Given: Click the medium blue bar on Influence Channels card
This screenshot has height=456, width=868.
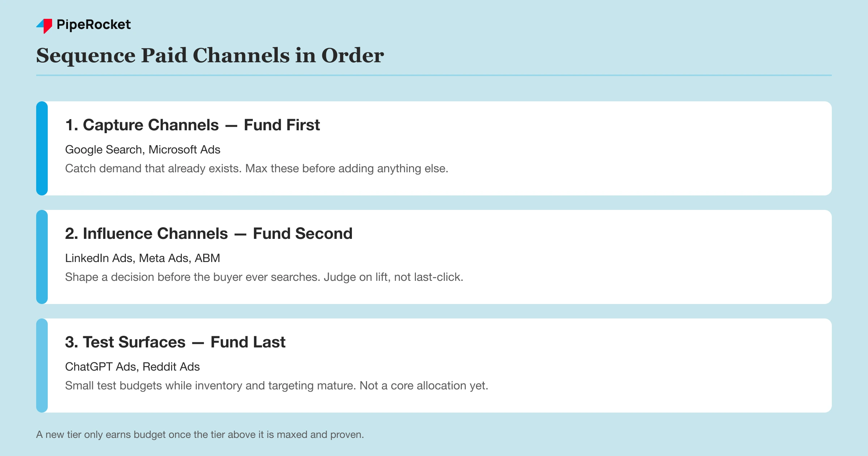Looking at the screenshot, I should coord(42,257).
